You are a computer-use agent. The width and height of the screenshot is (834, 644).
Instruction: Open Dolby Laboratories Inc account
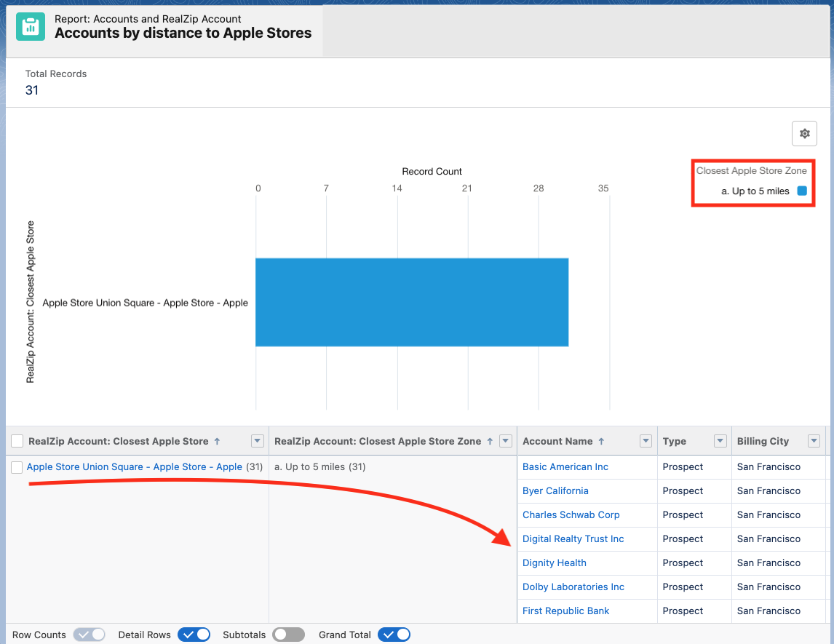(573, 587)
